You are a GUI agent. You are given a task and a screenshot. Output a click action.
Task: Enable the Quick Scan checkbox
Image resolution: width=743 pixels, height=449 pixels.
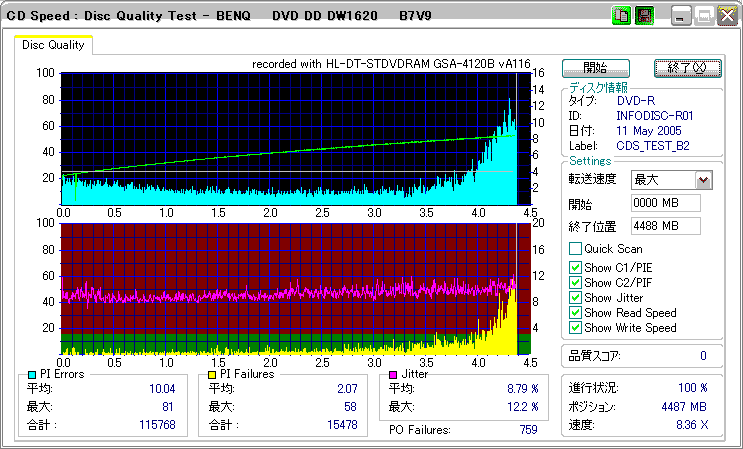(575, 249)
